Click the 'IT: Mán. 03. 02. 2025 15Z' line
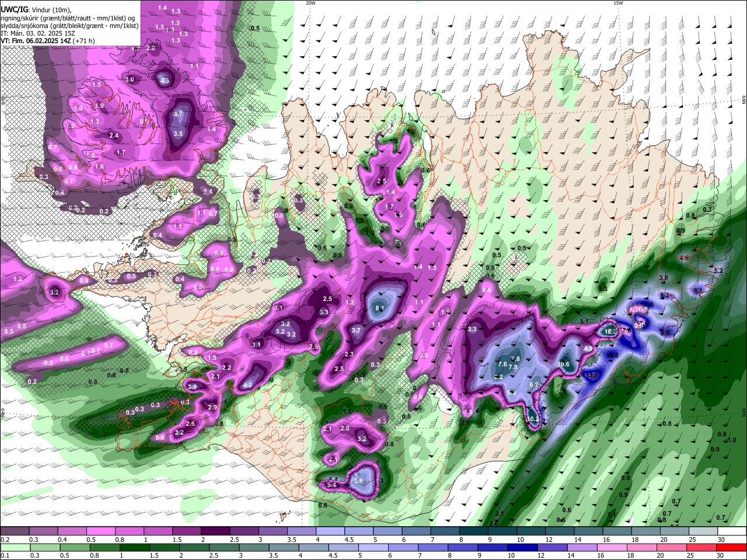Image resolution: width=747 pixels, height=560 pixels. coord(38,33)
